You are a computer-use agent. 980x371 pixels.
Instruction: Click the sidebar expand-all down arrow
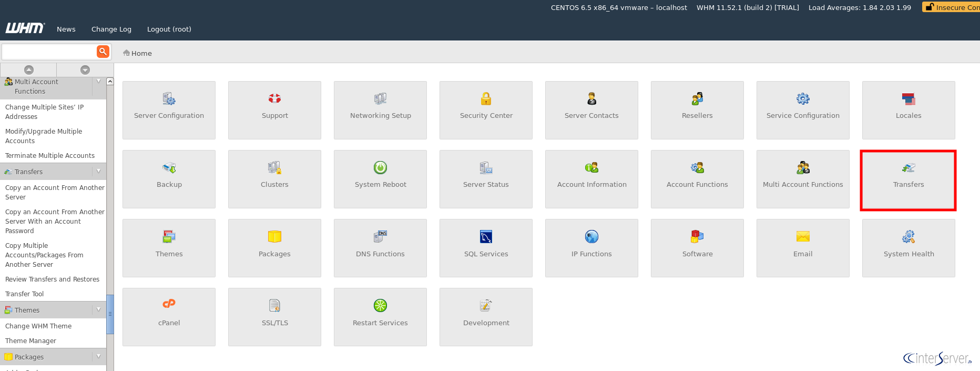pos(85,70)
